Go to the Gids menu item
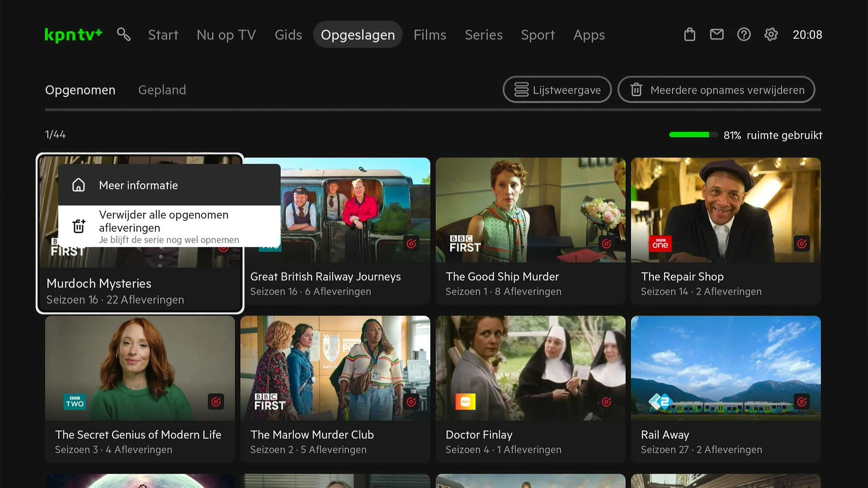Viewport: 868px width, 488px height. [288, 35]
